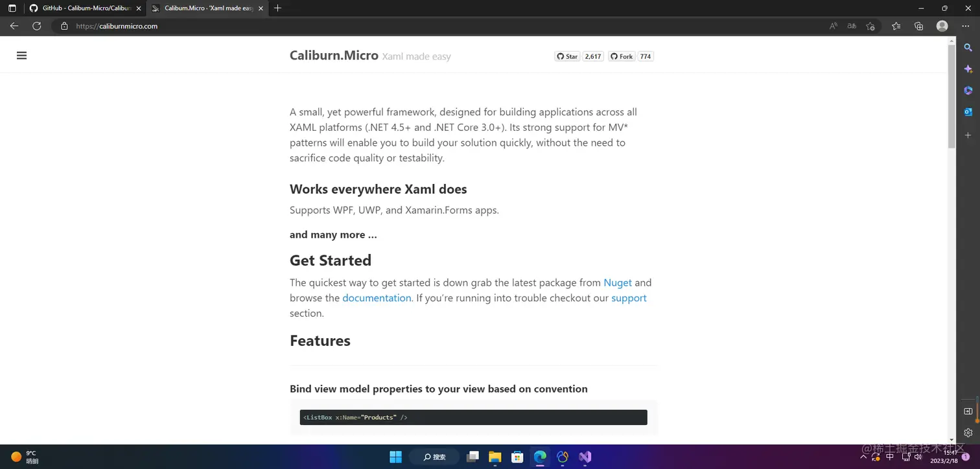Open the Windows Start menu
Screen dimensions: 980x469
(395, 457)
